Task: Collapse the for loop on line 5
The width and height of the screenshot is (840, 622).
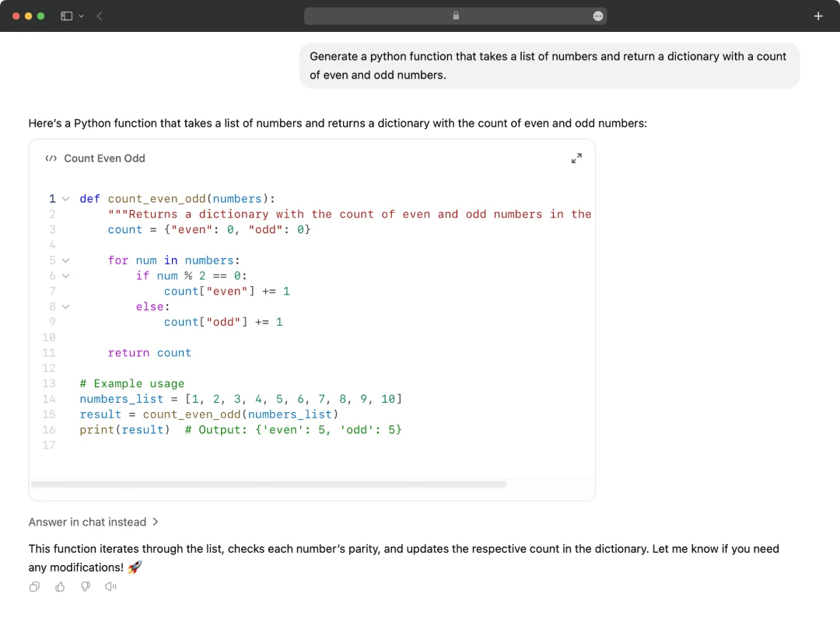Action: click(65, 260)
